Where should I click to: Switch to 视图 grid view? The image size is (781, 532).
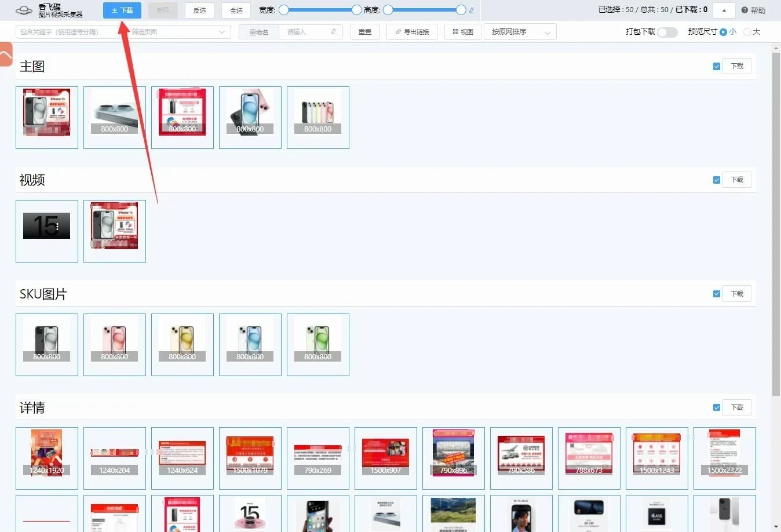[463, 32]
